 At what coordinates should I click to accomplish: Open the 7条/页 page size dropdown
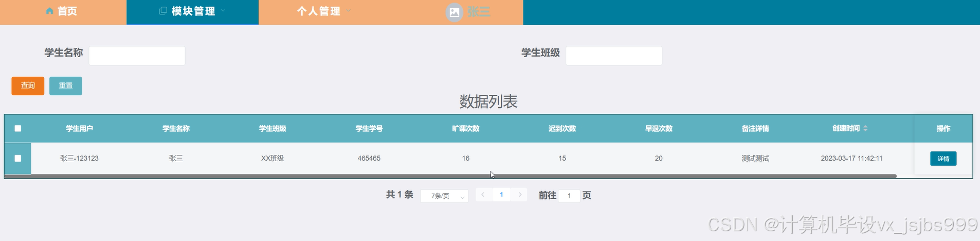(x=444, y=196)
